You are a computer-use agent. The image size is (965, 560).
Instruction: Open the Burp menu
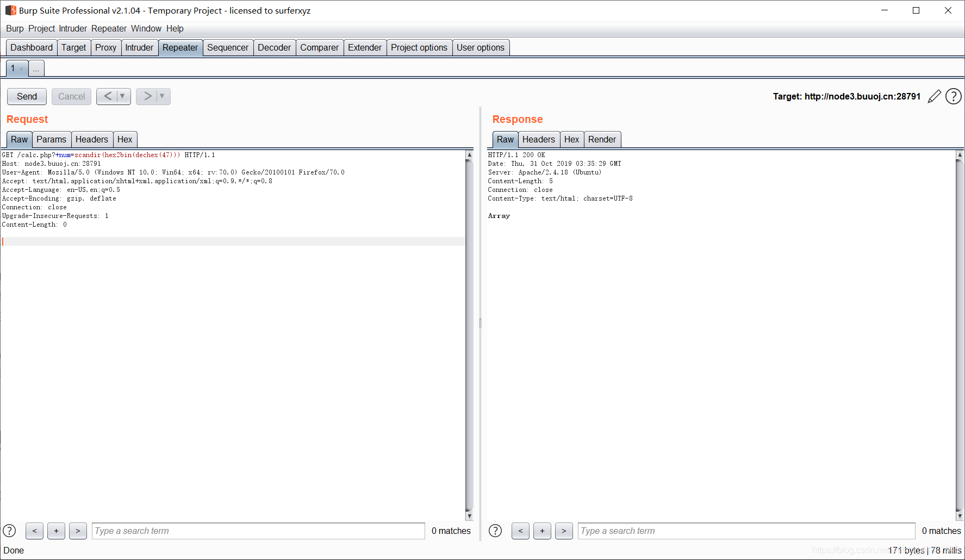pos(15,28)
